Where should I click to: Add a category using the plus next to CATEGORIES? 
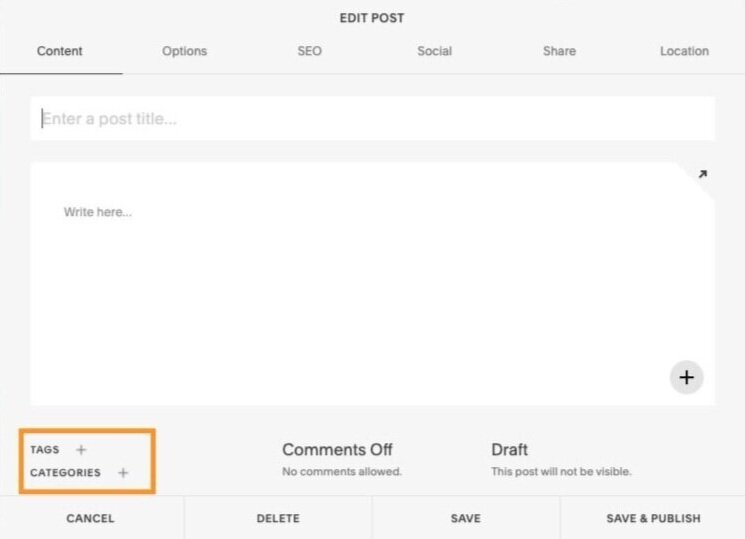(x=123, y=473)
